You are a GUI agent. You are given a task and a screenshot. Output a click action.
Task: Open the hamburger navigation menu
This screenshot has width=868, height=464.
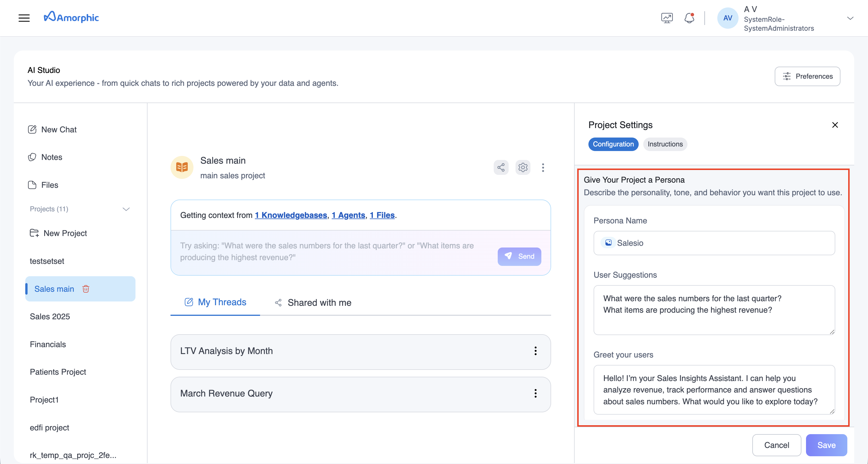(24, 18)
